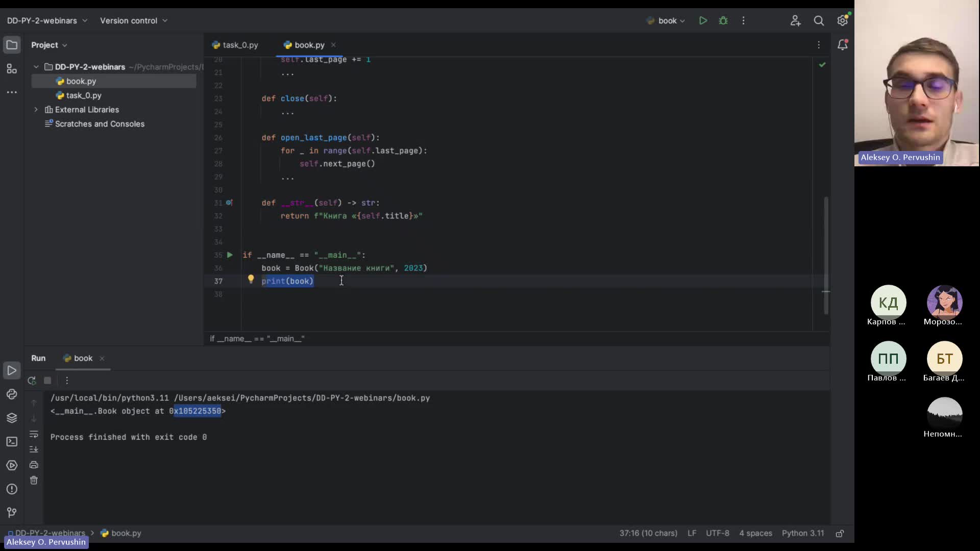Close the book.py editor tab
This screenshot has height=551, width=980.
pyautogui.click(x=333, y=45)
